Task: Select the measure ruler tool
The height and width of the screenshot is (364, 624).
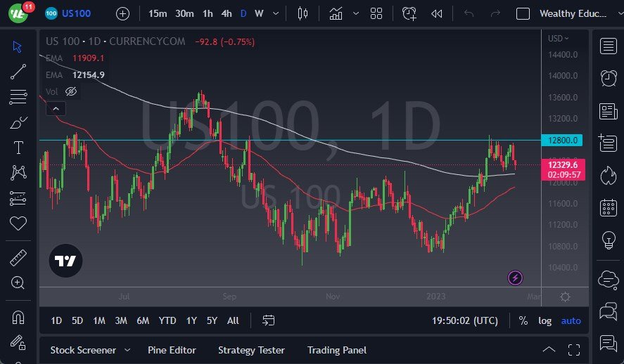Action: [x=18, y=258]
